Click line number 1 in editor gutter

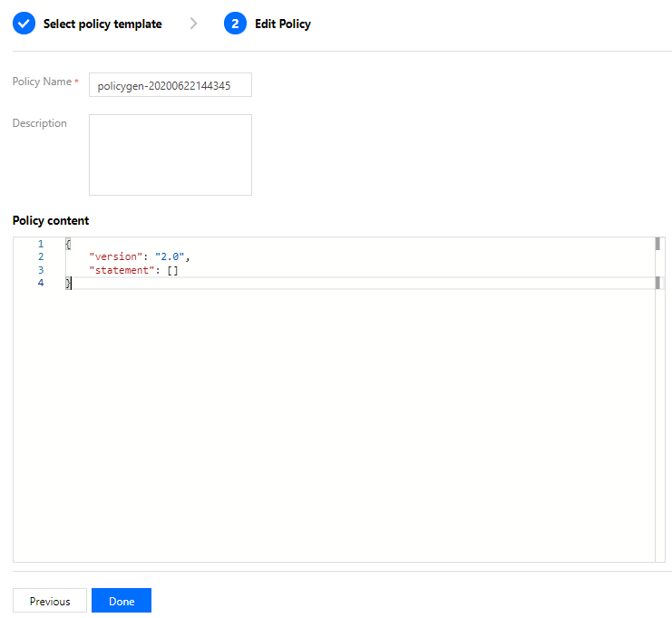click(x=41, y=244)
